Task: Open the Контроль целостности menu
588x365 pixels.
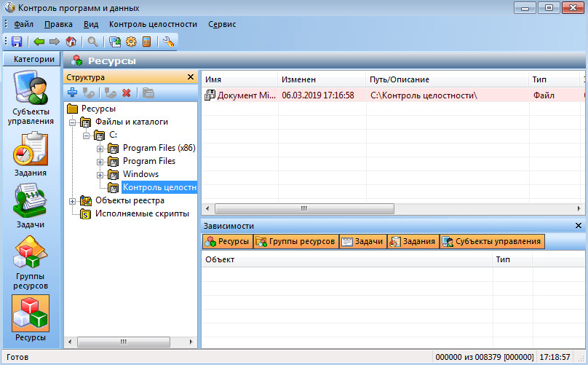Action: coord(153,25)
